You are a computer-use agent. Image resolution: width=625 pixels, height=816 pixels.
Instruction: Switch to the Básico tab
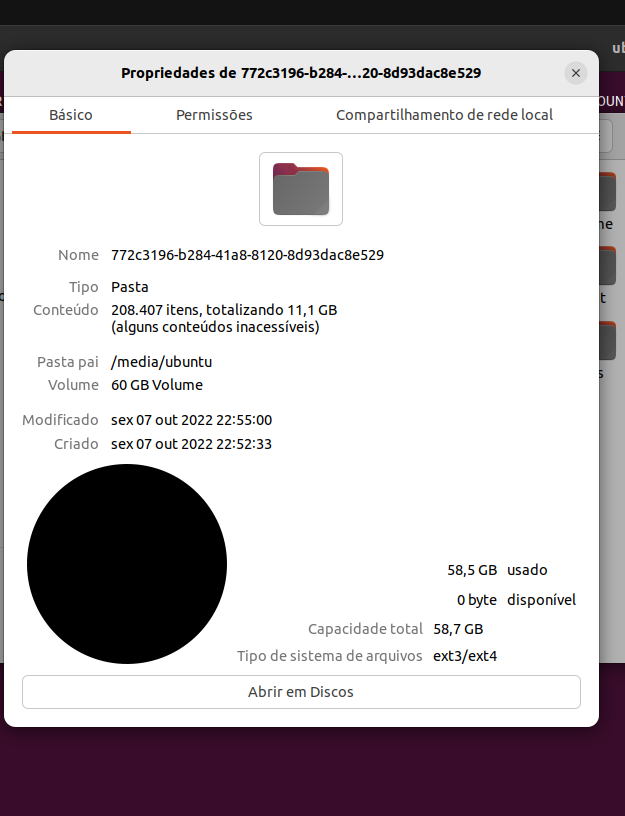pyautogui.click(x=71, y=115)
